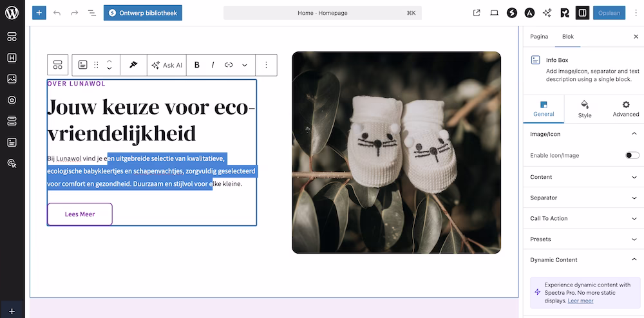Click the Ask AI sparkle button

click(167, 65)
